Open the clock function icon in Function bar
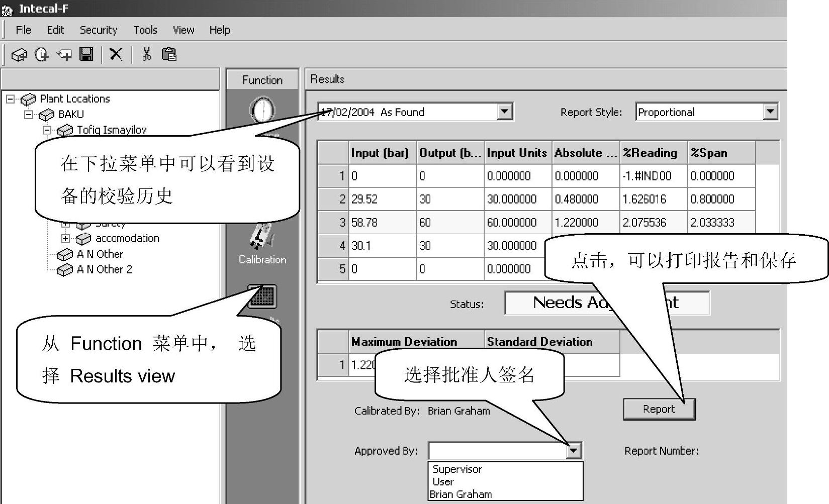This screenshot has width=829, height=504. click(262, 110)
